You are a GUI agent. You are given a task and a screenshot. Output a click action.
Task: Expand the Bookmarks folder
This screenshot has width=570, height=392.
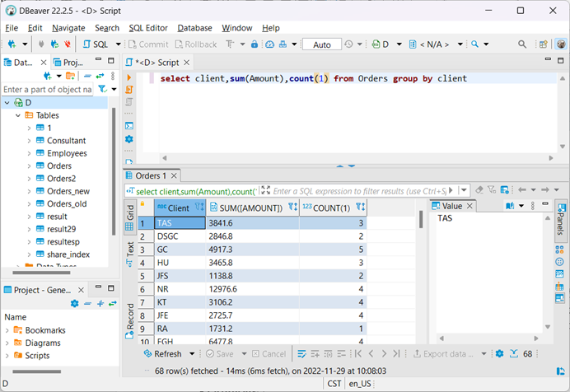pos(8,330)
